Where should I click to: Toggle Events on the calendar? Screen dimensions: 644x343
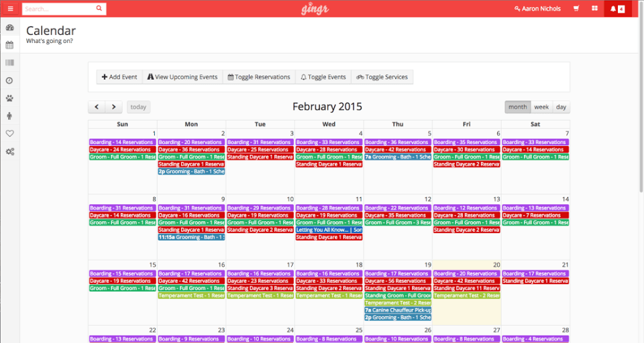coord(323,77)
